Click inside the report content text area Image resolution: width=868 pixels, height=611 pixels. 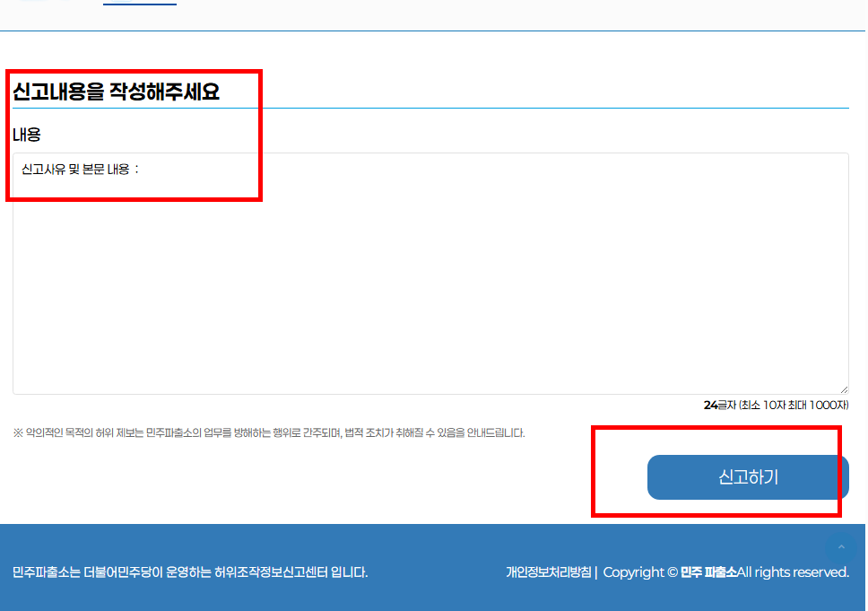[430, 269]
